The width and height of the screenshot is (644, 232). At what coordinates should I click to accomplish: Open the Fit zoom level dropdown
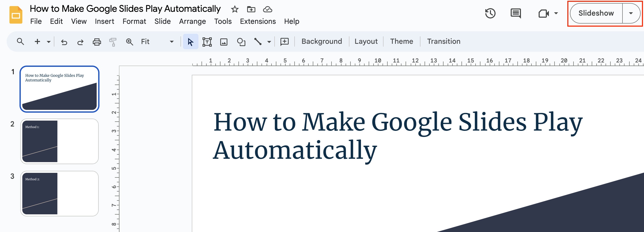point(157,41)
